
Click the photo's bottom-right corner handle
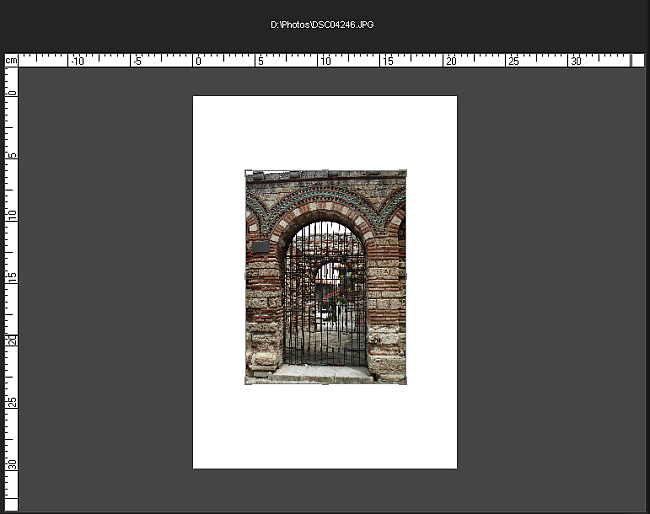403,381
